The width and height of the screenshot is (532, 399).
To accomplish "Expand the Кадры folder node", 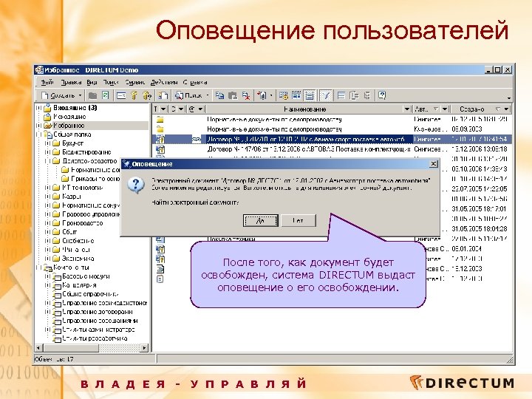I will [48, 197].
